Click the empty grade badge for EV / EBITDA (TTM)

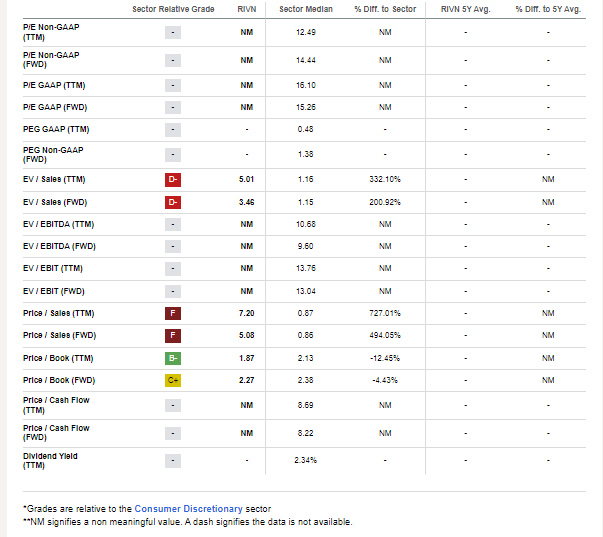[173, 224]
